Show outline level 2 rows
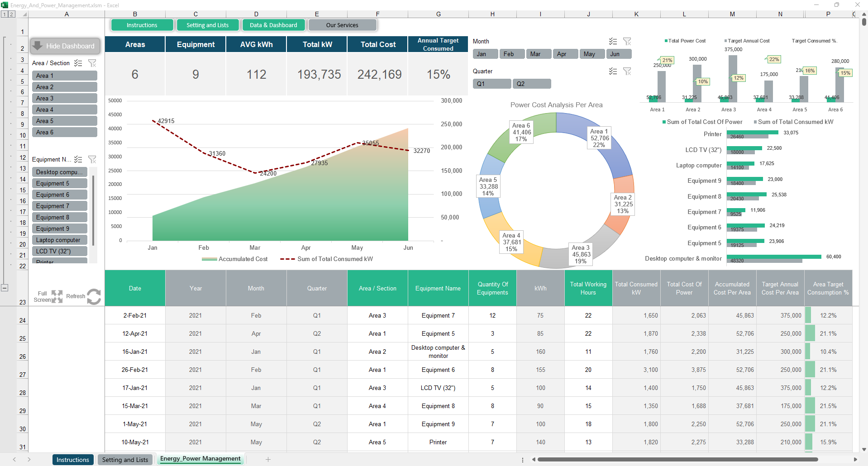868x466 pixels. [x=11, y=14]
